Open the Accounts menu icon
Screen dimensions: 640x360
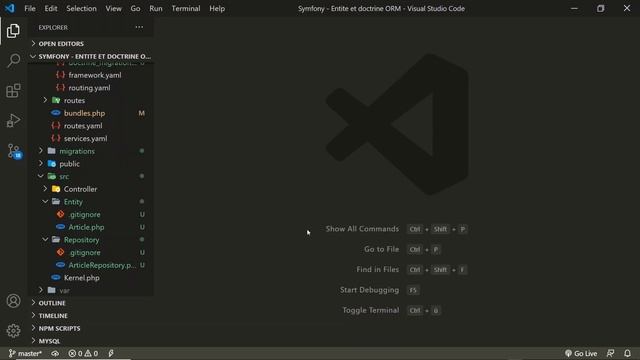click(x=13, y=301)
